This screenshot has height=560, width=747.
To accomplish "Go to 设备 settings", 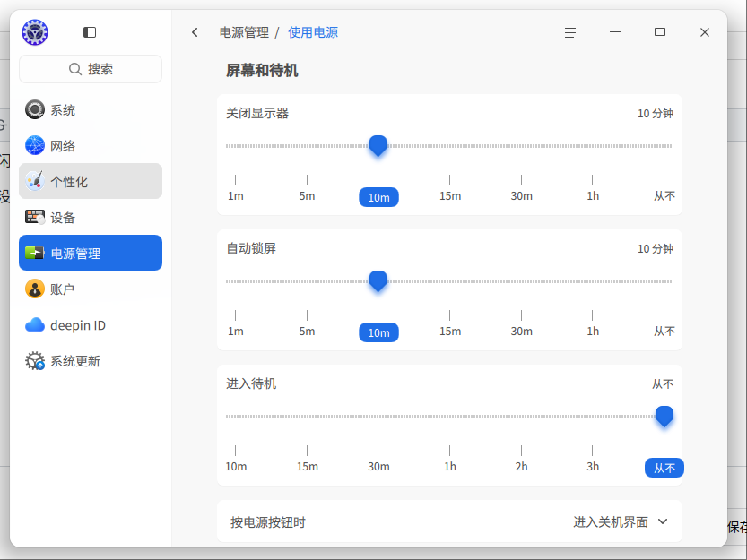I will click(x=91, y=217).
